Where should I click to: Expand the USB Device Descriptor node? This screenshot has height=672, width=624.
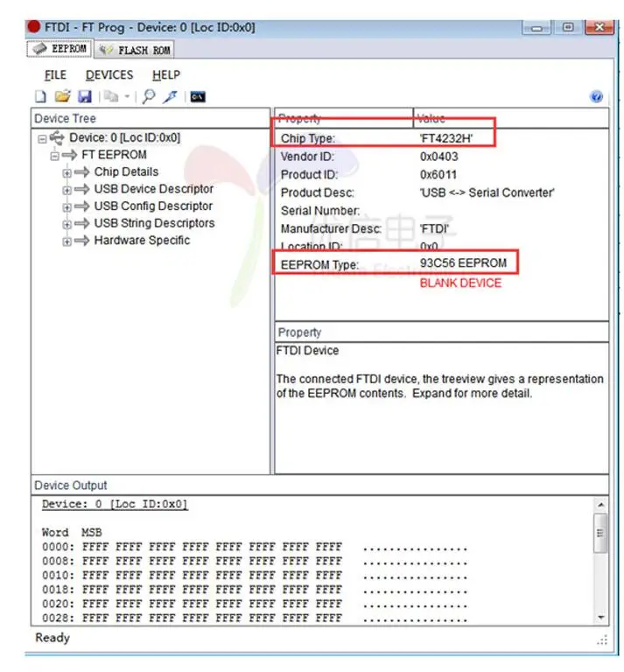[67, 190]
